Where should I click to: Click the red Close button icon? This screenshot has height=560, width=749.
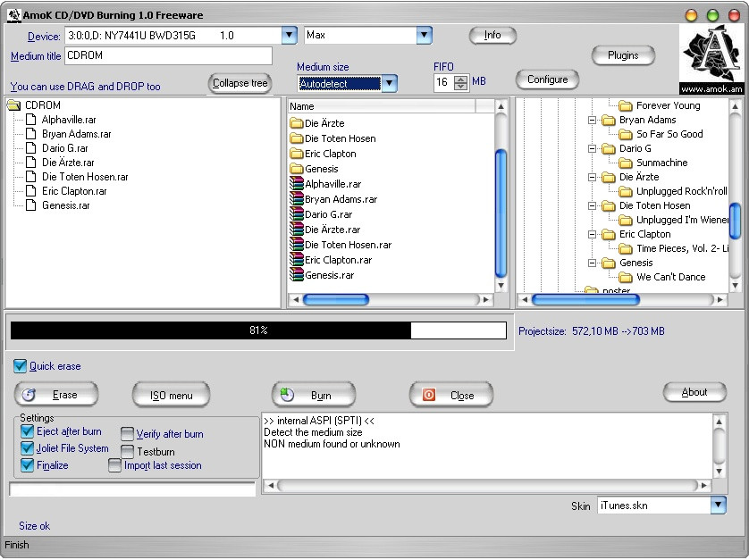pyautogui.click(x=428, y=395)
